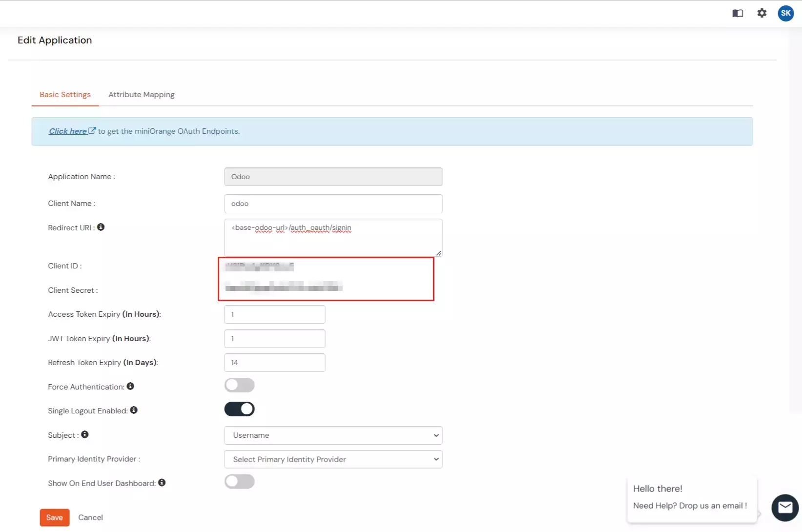Image resolution: width=802 pixels, height=532 pixels.
Task: Enable Show On End User Dashboard
Action: [239, 481]
